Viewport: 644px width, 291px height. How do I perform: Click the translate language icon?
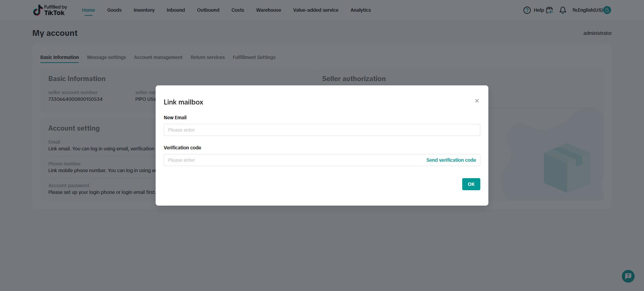[575, 10]
